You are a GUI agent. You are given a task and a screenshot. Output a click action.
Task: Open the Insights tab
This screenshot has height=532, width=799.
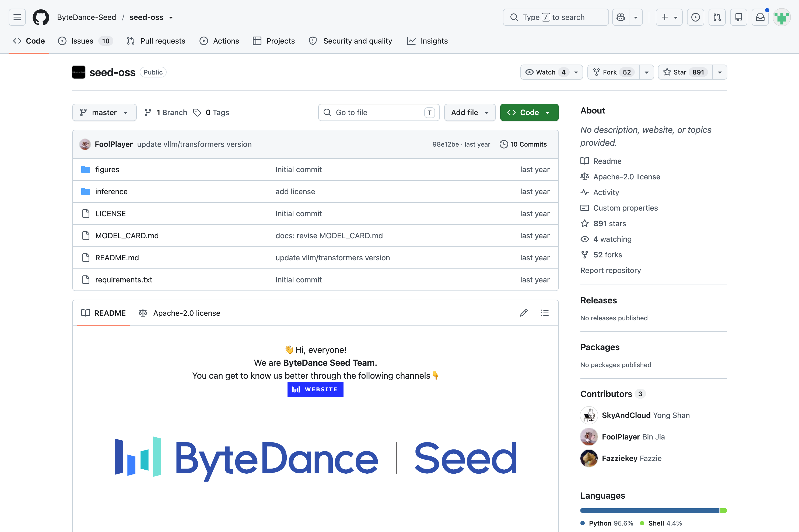coord(427,41)
